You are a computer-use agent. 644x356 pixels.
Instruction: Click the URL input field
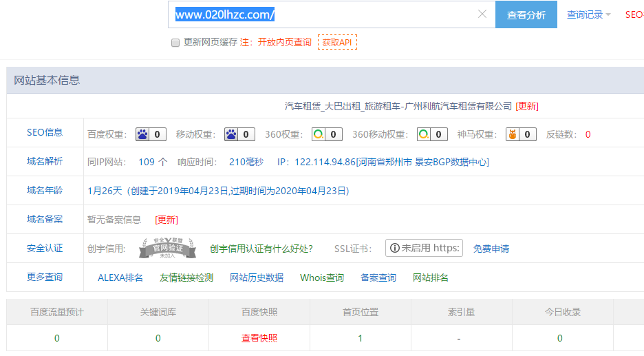pos(323,14)
